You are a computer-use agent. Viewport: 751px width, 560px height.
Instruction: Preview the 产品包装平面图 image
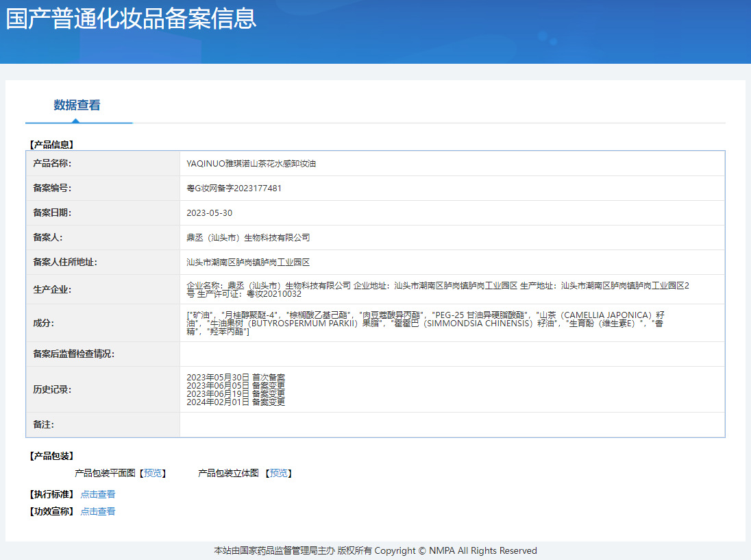(x=153, y=474)
